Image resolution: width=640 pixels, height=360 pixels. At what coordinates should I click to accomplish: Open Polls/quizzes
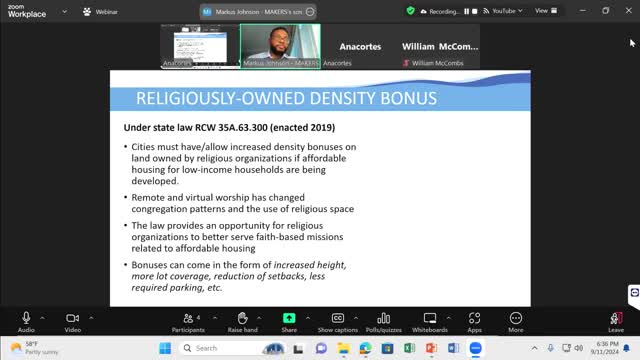[384, 322]
